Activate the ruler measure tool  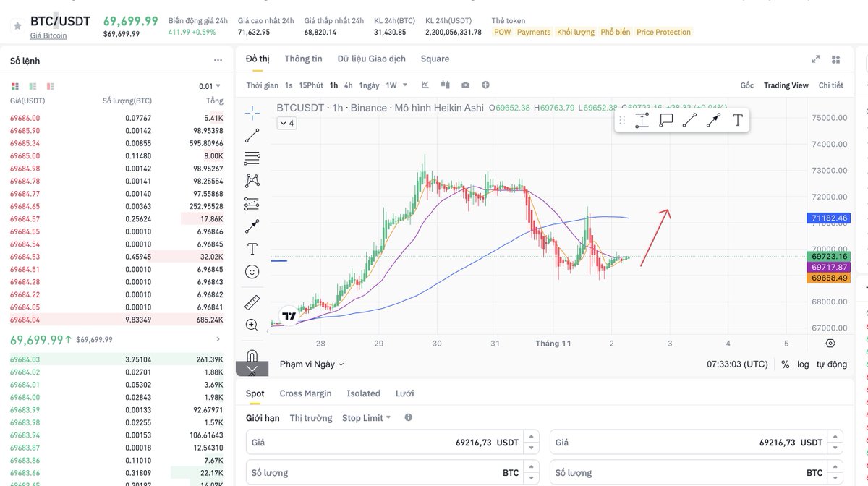pos(252,302)
